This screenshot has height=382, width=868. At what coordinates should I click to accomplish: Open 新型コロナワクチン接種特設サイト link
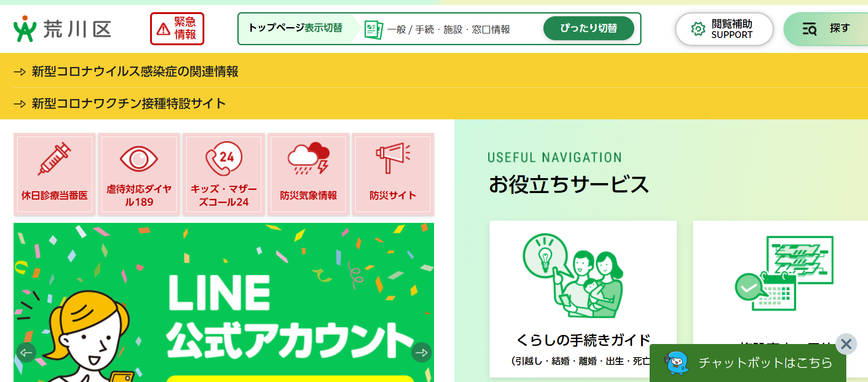click(129, 104)
